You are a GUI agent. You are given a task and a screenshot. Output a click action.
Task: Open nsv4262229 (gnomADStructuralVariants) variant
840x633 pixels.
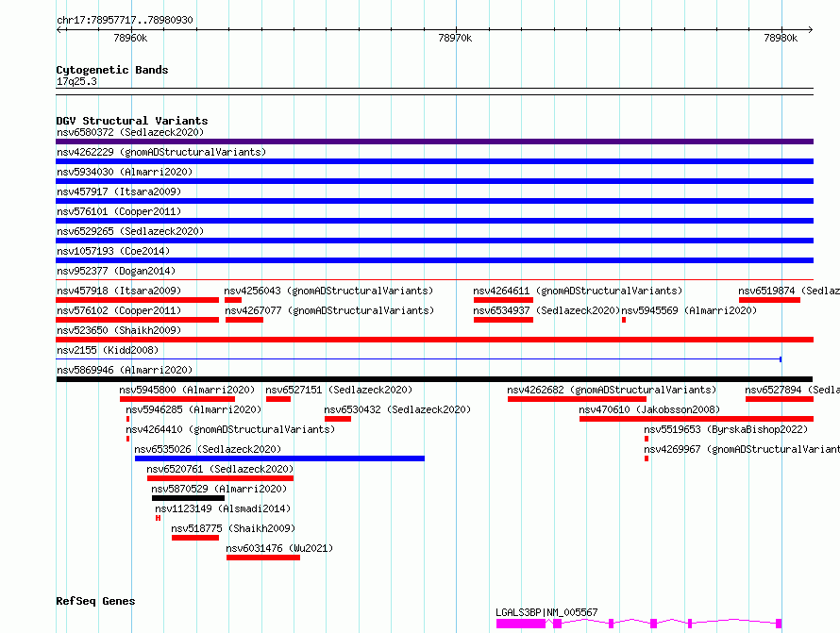[161, 152]
